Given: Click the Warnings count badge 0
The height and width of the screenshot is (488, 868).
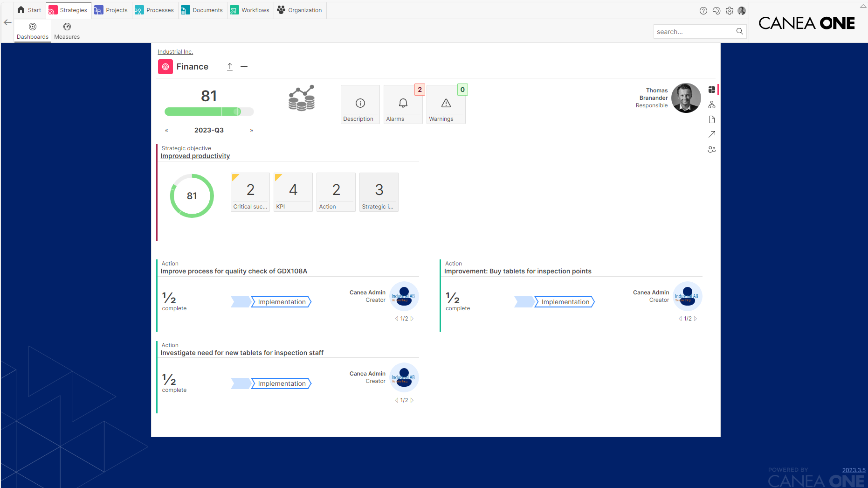Looking at the screenshot, I should pyautogui.click(x=462, y=90).
